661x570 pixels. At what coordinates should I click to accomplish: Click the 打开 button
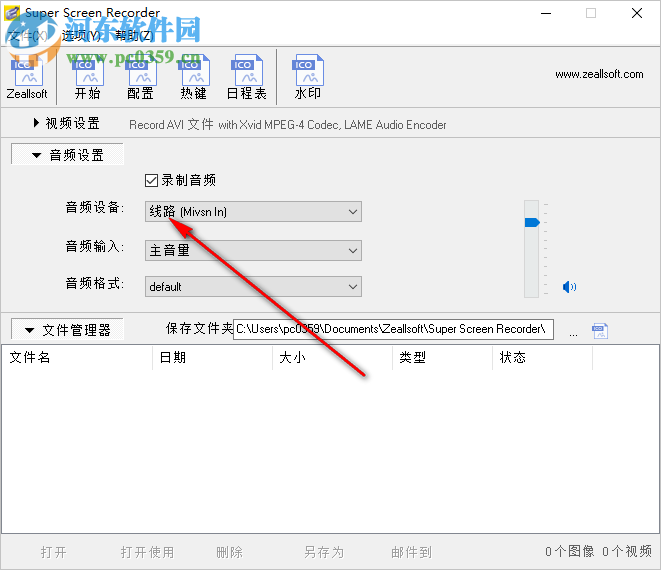(54, 552)
